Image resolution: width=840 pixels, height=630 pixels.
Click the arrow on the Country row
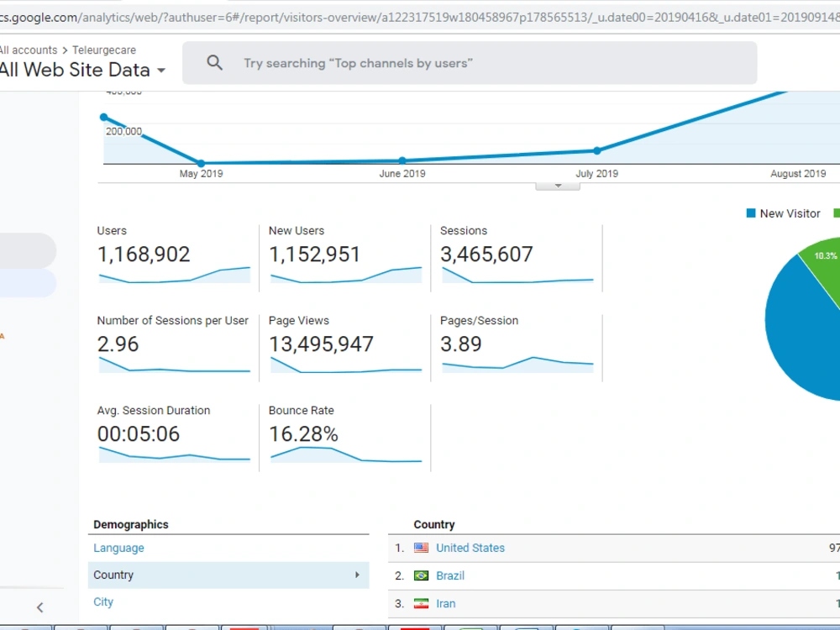[x=357, y=575]
